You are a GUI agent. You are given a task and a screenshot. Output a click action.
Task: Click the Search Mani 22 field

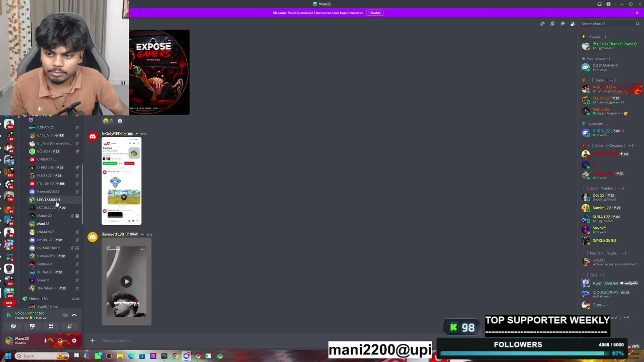point(610,24)
